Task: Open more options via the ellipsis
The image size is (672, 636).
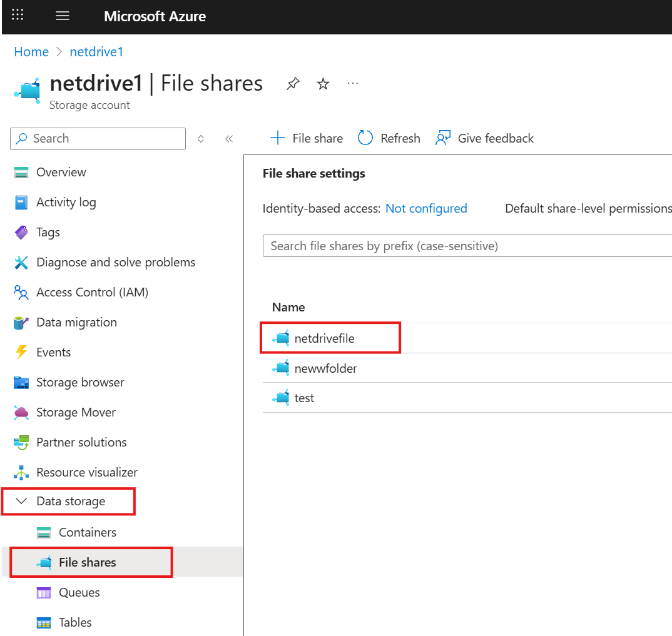Action: point(352,83)
